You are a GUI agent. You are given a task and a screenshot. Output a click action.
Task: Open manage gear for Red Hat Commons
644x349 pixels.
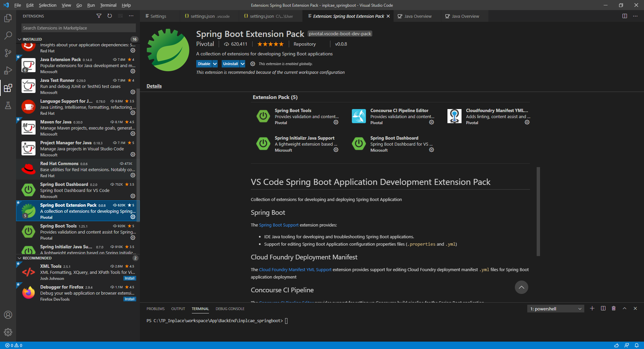(x=133, y=175)
